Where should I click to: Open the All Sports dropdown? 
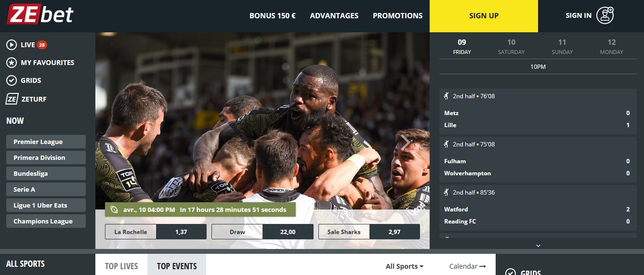405,266
